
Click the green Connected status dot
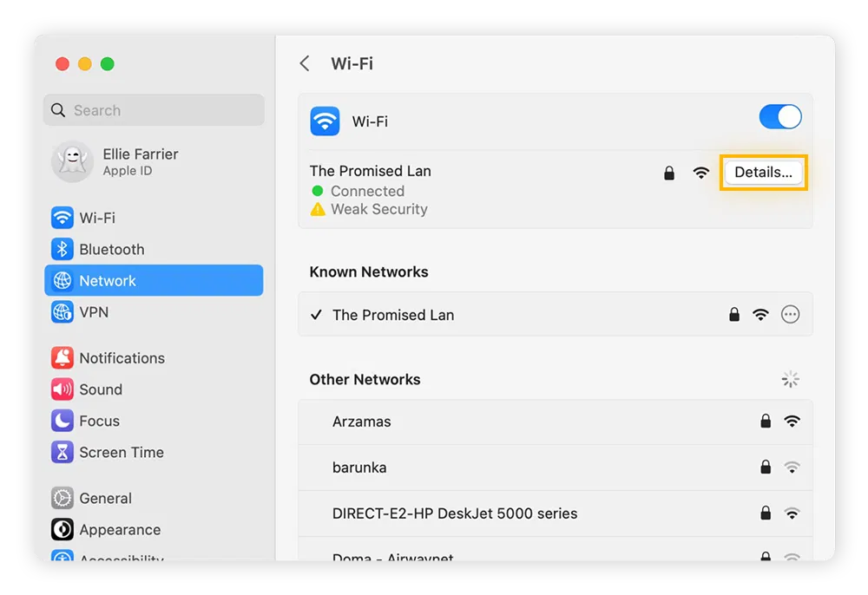pyautogui.click(x=317, y=191)
